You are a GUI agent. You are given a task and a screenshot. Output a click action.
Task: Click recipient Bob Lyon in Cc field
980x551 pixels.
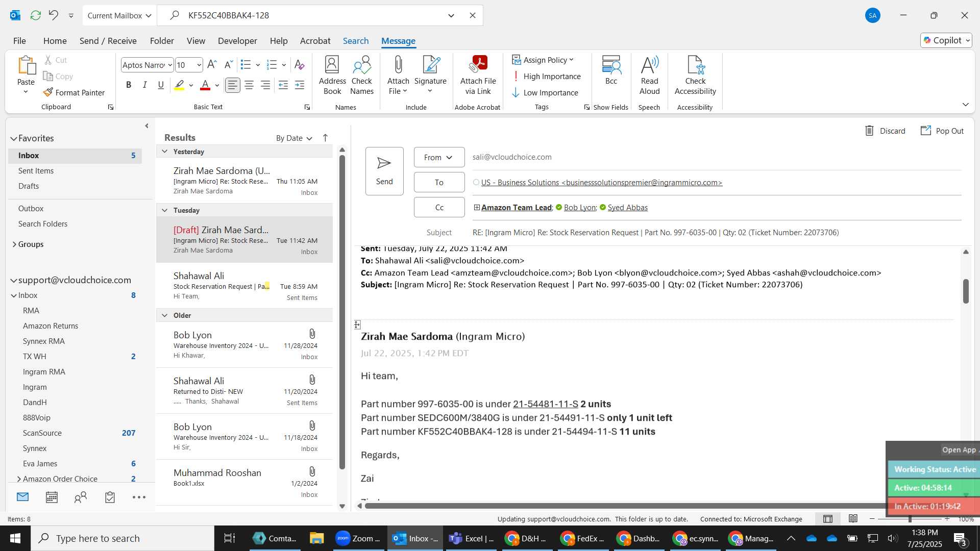[x=580, y=208]
